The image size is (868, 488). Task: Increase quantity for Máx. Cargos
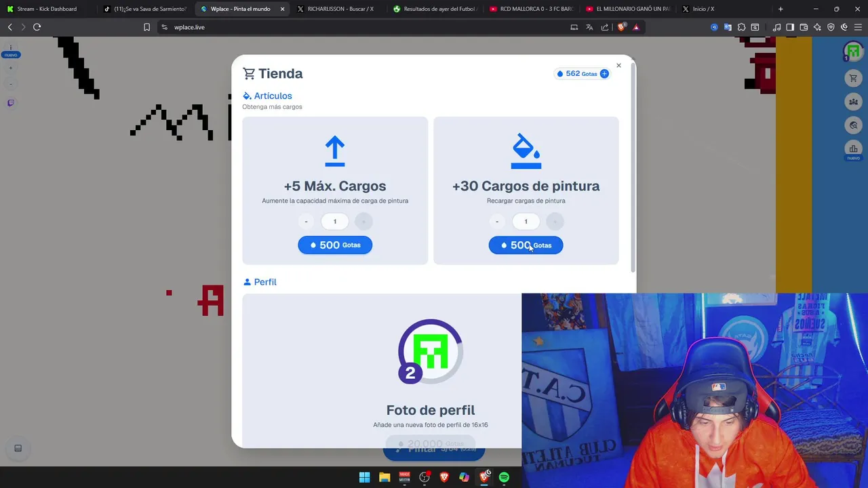[363, 222]
